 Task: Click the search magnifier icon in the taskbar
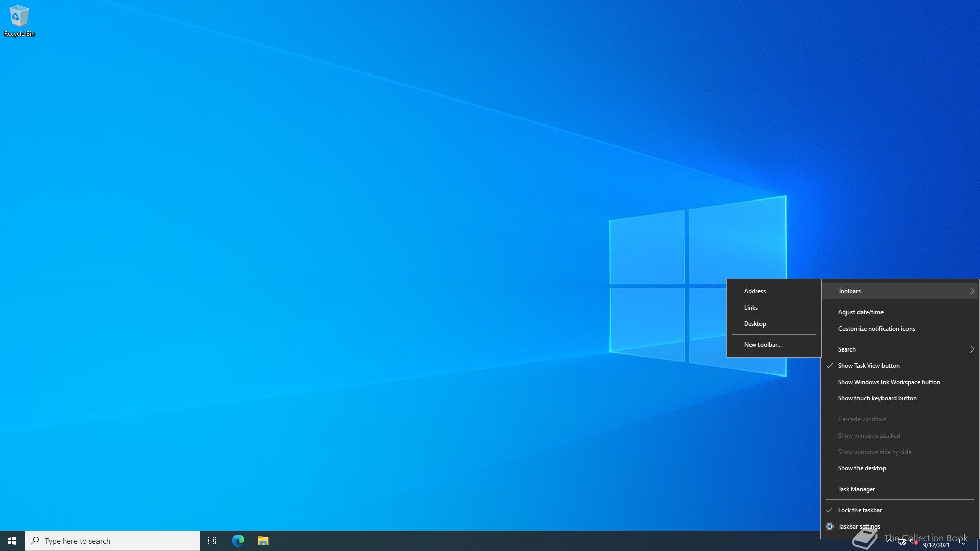(35, 541)
